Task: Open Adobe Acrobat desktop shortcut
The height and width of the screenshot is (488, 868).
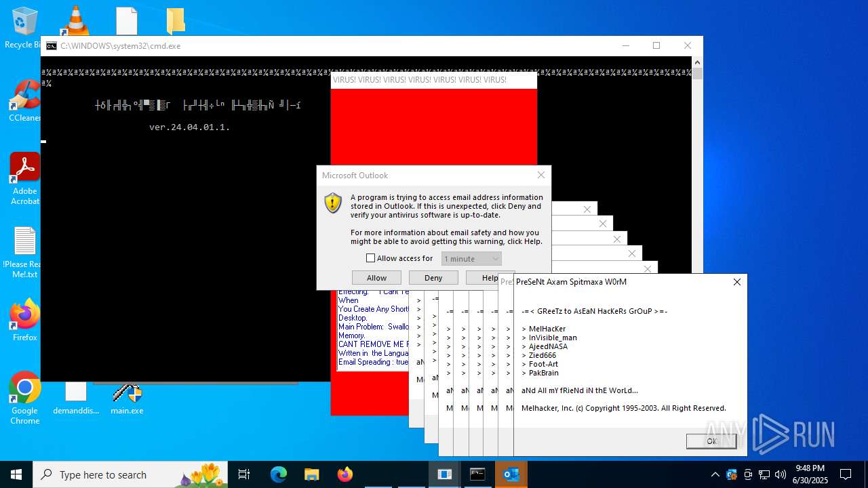Action: tap(24, 178)
